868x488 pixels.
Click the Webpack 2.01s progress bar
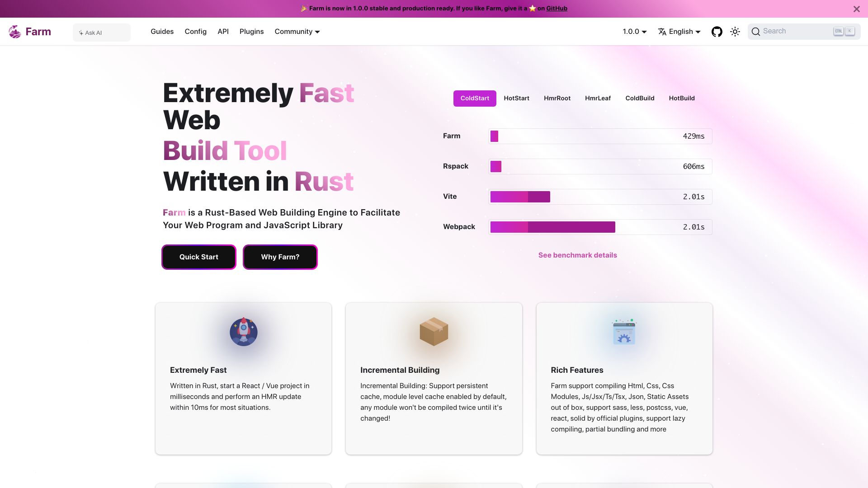click(600, 227)
